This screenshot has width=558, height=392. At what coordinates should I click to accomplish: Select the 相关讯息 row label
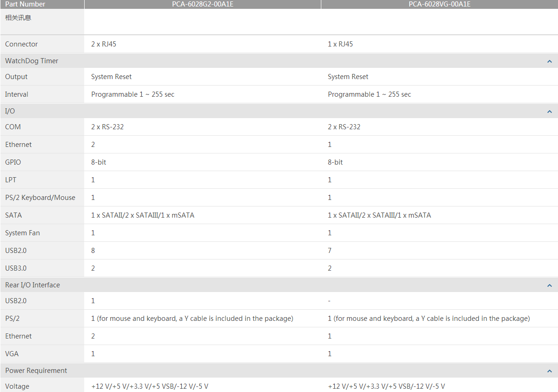18,18
